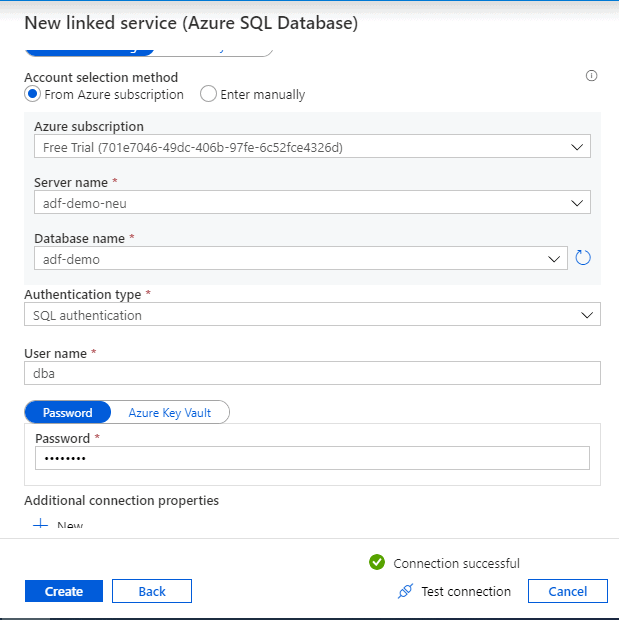
Task: Click the Create button
Action: click(x=64, y=591)
